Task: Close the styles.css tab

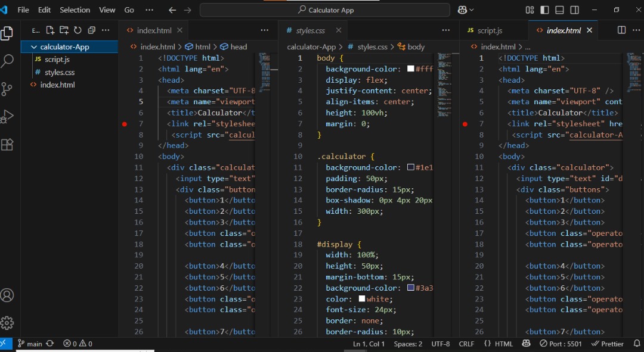Action: click(x=339, y=30)
